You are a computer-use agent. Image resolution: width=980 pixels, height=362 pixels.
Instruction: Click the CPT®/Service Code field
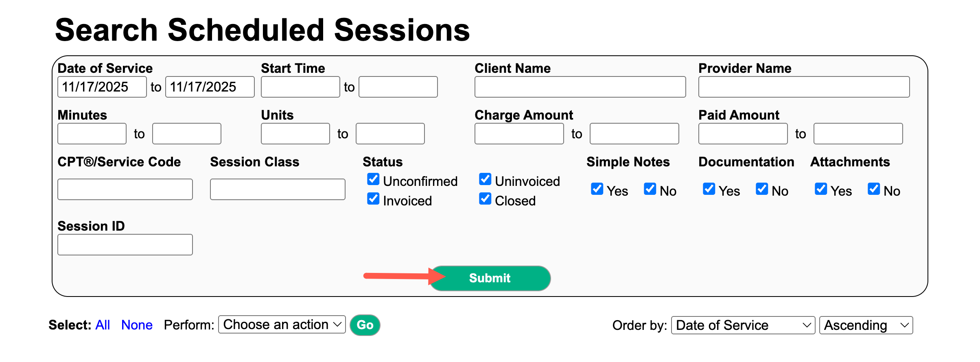coord(125,190)
